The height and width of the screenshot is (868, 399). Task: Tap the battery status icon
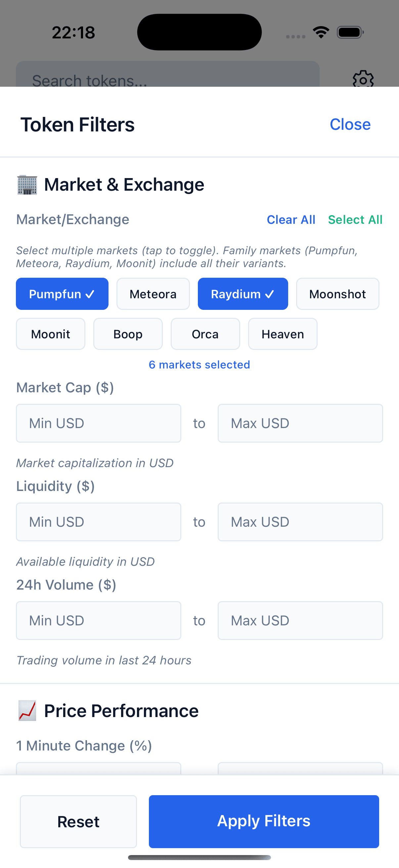point(350,32)
